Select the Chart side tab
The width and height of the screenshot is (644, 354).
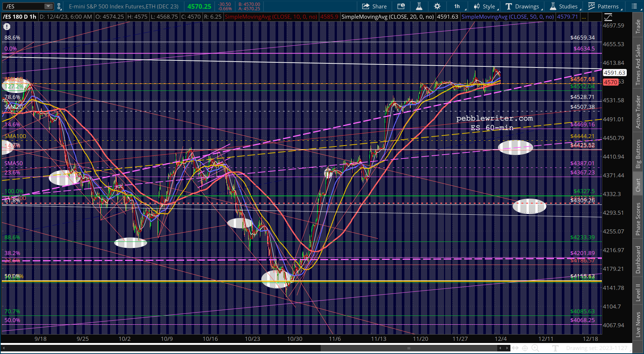coord(638,185)
